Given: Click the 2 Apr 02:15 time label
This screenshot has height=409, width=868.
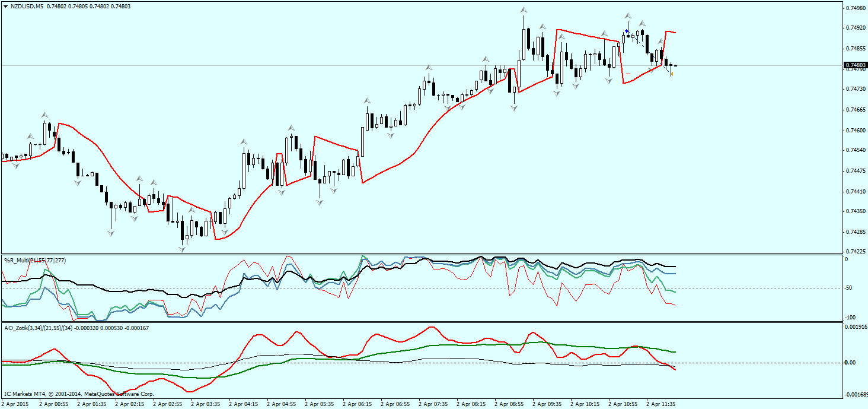Looking at the screenshot, I should tap(129, 404).
